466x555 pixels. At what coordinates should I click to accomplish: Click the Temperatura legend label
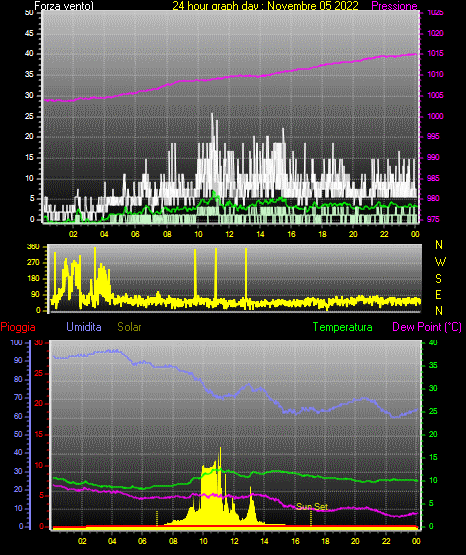(x=342, y=327)
